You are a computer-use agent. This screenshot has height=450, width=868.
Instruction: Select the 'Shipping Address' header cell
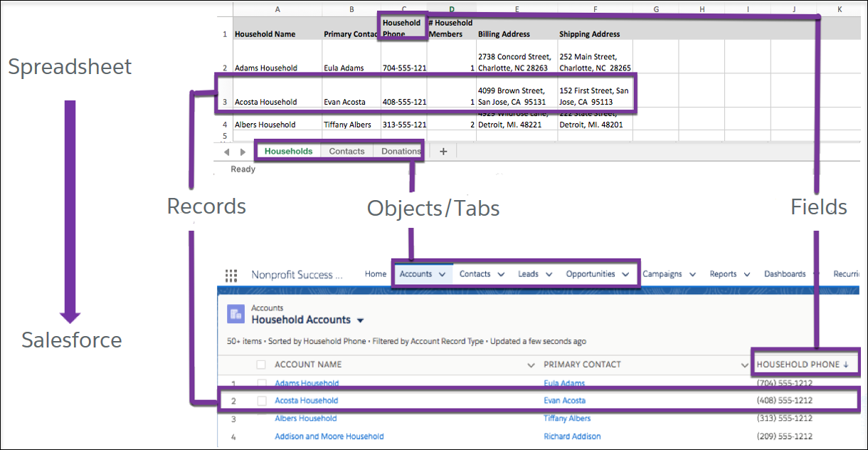coord(595,28)
